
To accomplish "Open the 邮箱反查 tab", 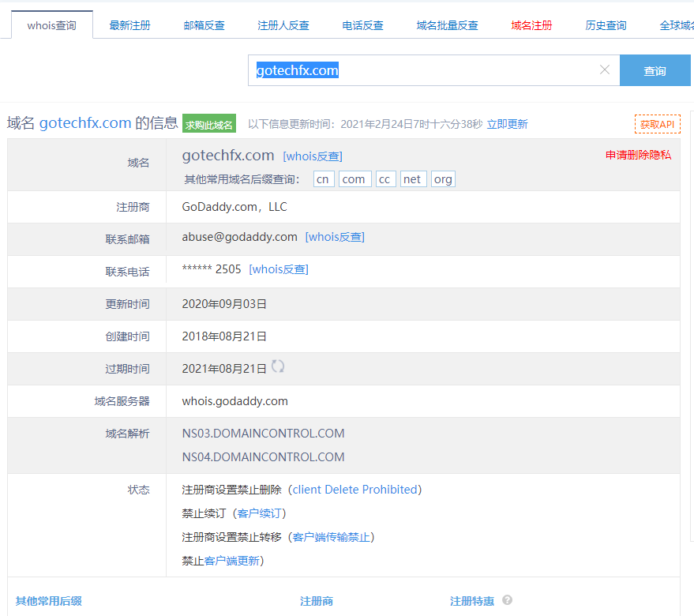I will pos(204,25).
